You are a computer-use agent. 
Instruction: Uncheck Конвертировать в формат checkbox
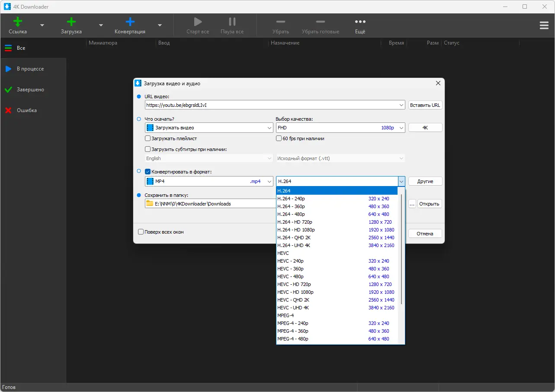[148, 172]
